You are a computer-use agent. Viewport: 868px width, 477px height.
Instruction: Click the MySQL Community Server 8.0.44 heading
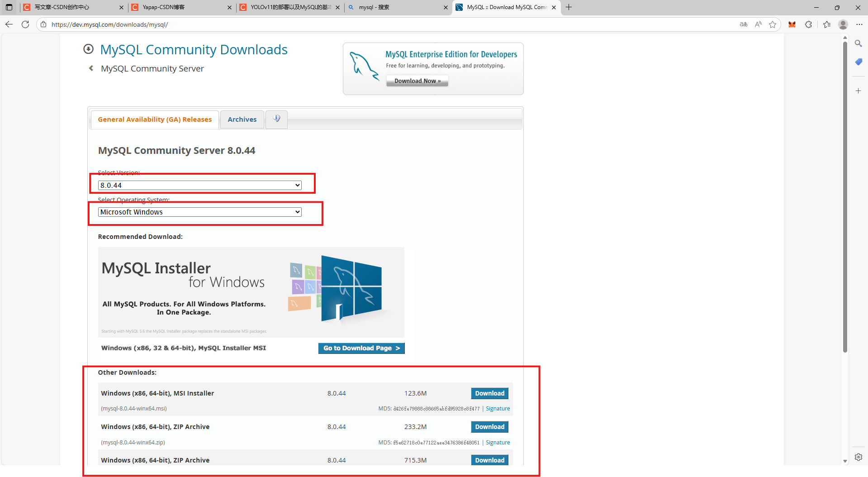coord(176,151)
